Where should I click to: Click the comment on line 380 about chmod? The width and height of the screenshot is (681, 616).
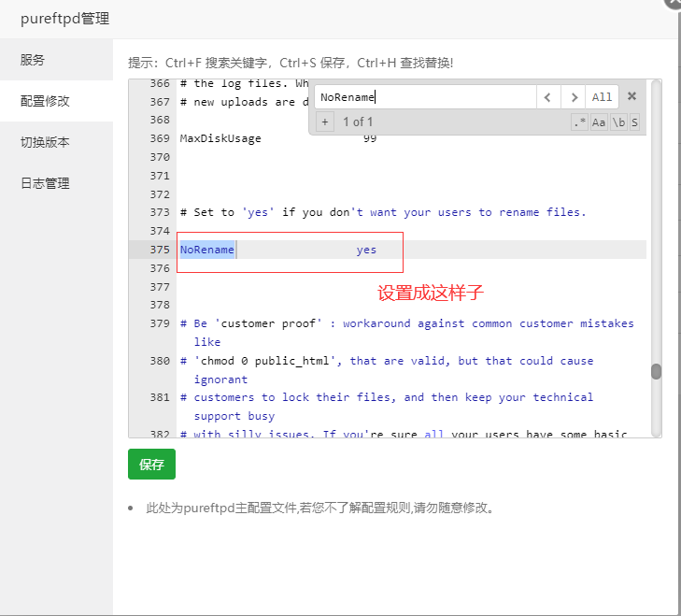click(387, 370)
